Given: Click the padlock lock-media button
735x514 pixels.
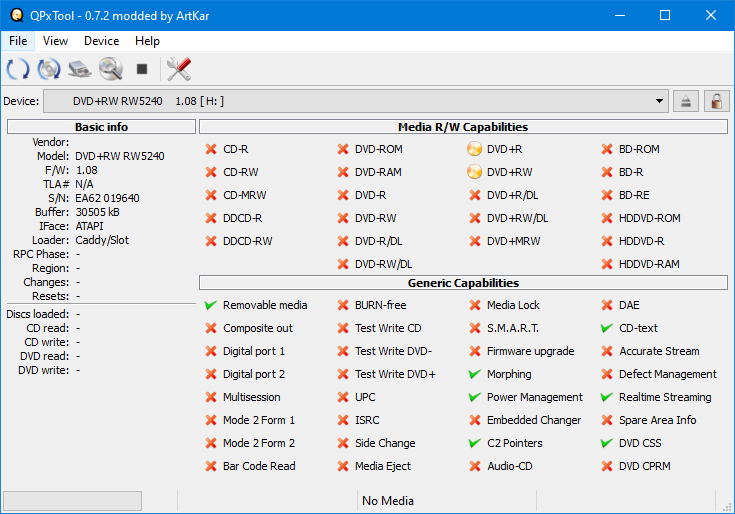Looking at the screenshot, I should click(716, 101).
